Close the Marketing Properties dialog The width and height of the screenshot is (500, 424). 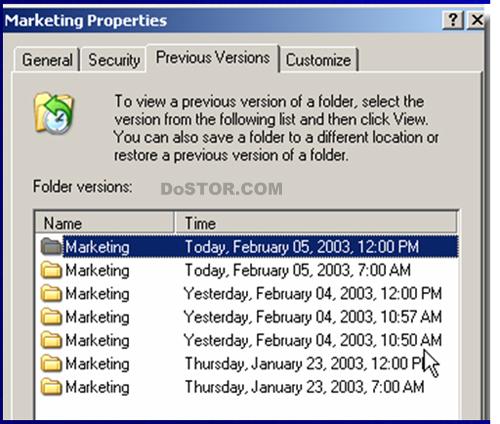point(477,20)
